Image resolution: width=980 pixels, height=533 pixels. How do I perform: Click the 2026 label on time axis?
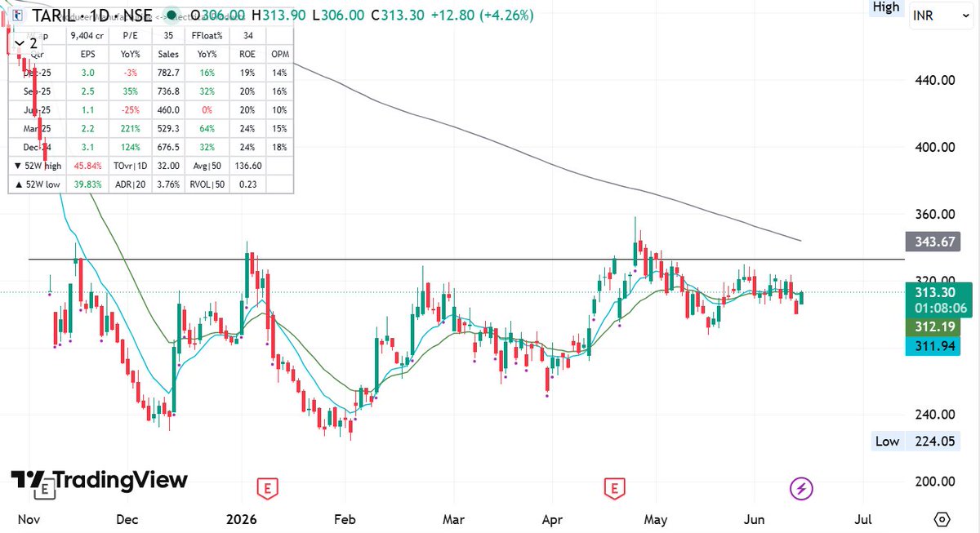click(242, 519)
